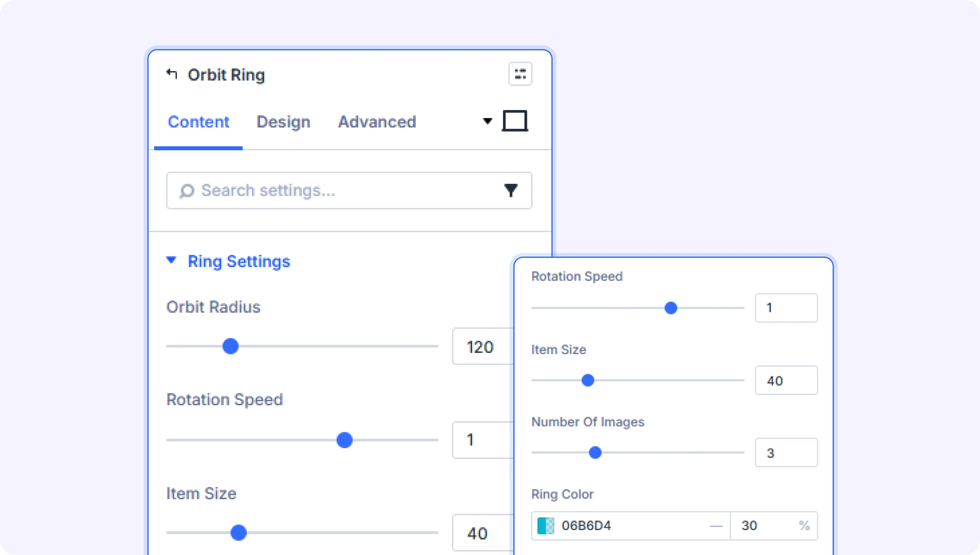The image size is (980, 555).
Task: Open the dropdown arrow next to Advanced
Action: click(487, 121)
